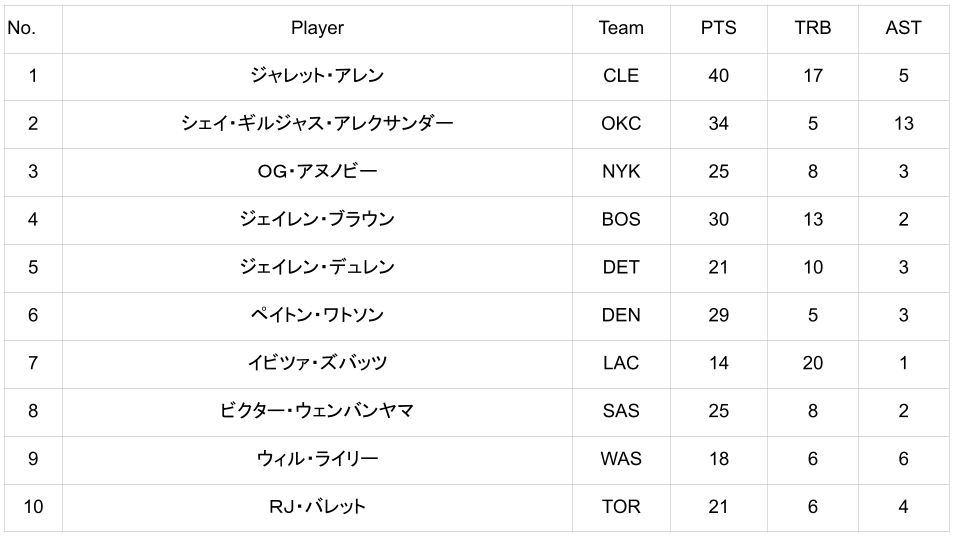The width and height of the screenshot is (960, 540).
Task: Click the PTS column header
Action: click(x=718, y=28)
